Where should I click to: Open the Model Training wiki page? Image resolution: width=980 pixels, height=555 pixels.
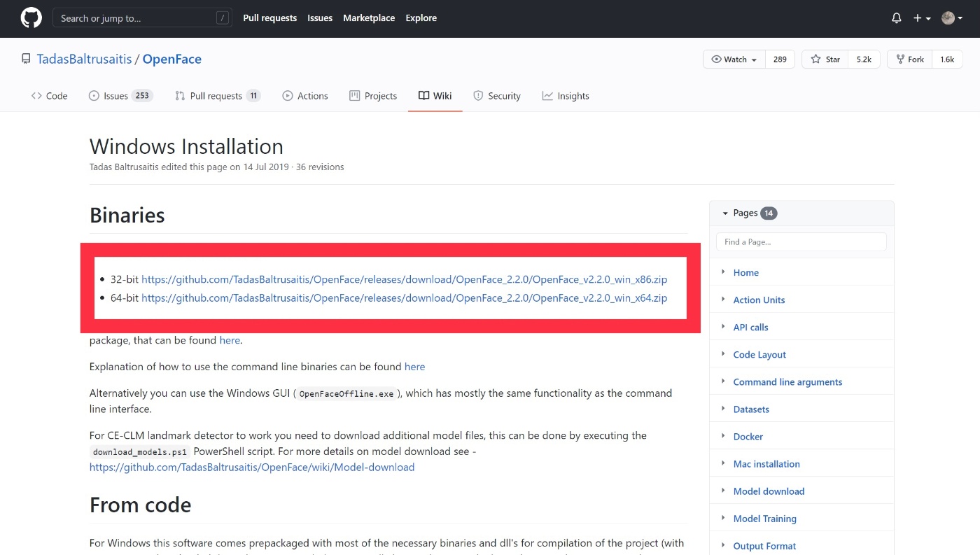[x=764, y=518]
